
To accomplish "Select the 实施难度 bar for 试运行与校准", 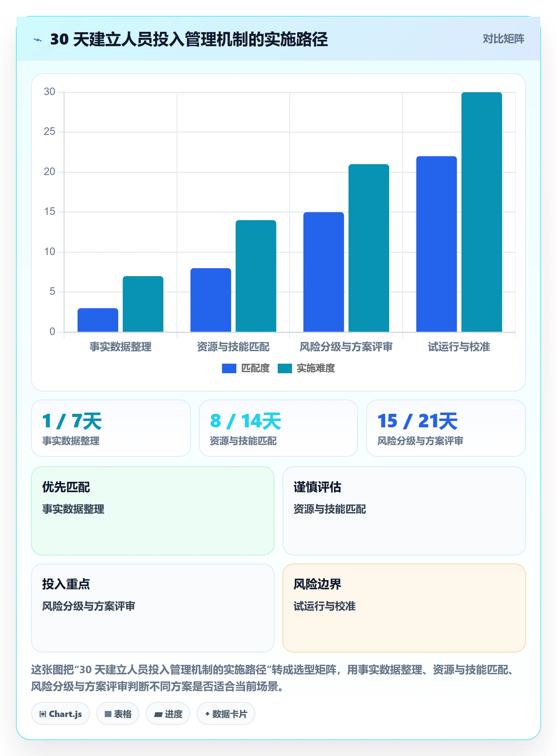I will pyautogui.click(x=482, y=212).
